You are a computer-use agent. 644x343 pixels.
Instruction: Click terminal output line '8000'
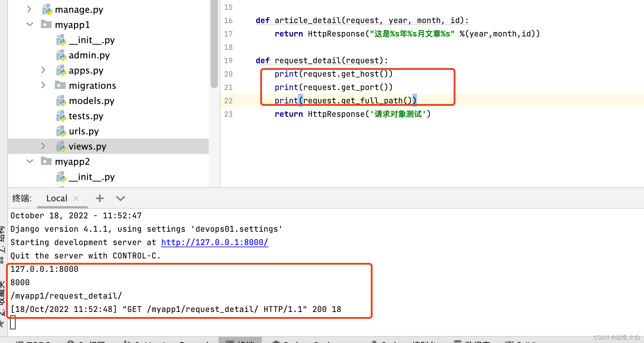(20, 282)
